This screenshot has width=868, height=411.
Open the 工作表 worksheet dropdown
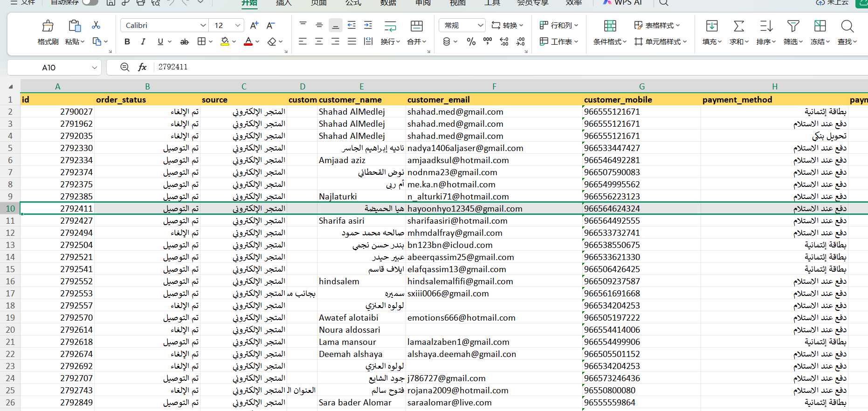559,41
